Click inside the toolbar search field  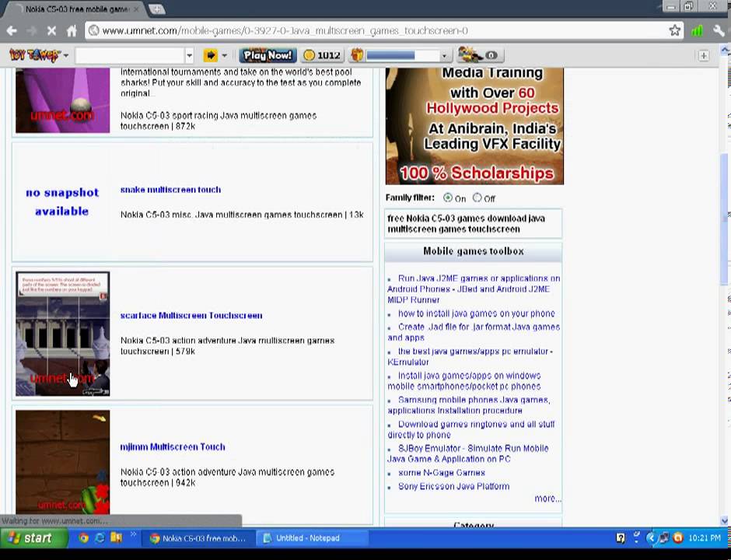pos(130,55)
